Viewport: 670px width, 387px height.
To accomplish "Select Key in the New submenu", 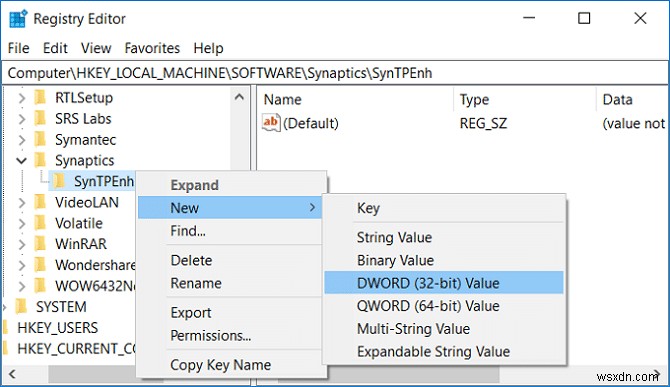I will pyautogui.click(x=444, y=208).
